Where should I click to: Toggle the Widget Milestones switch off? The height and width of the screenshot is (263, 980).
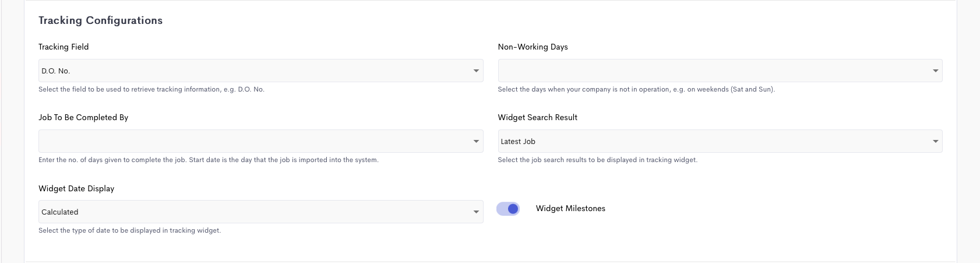508,209
